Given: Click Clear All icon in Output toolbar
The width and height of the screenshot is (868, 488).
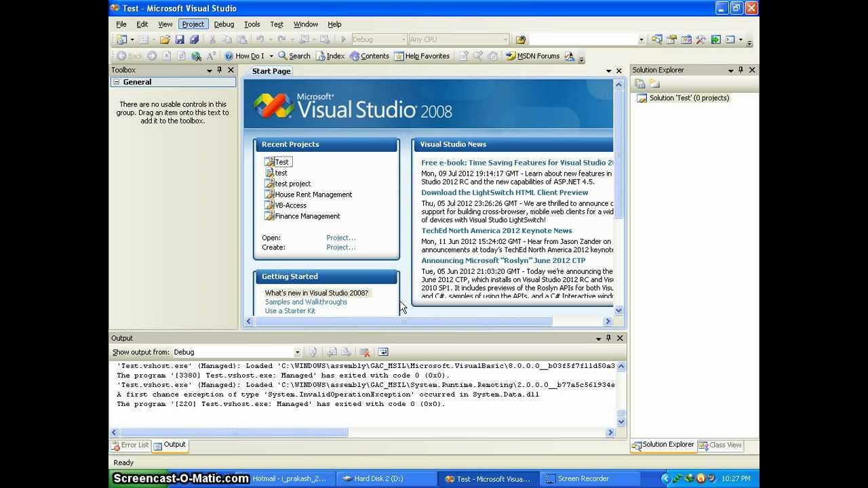Looking at the screenshot, I should (365, 352).
